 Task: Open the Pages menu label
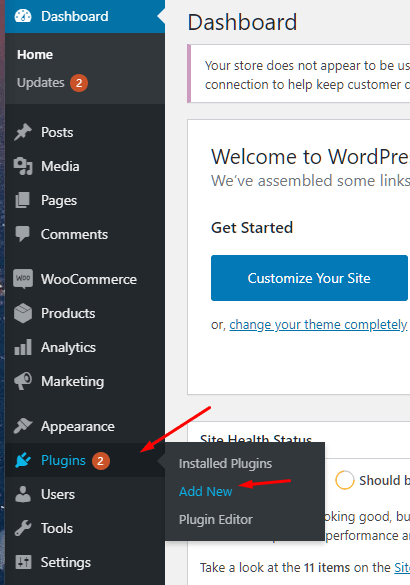[59, 201]
